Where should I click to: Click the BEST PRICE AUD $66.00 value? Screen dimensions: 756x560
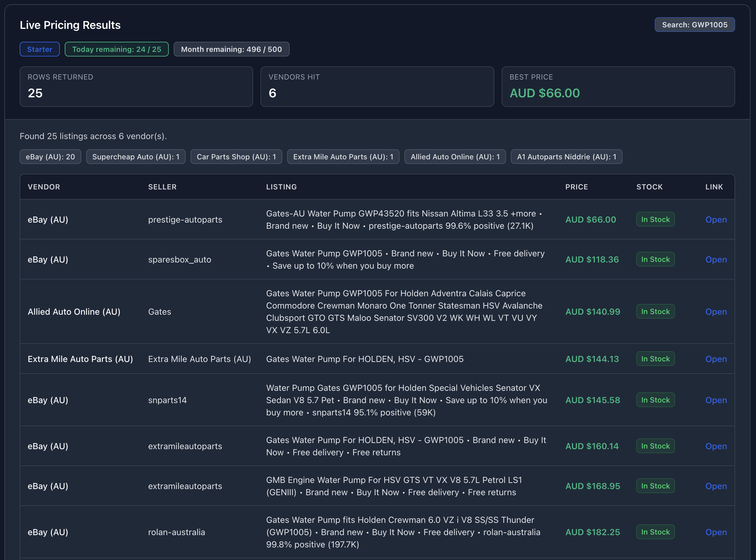tap(545, 93)
